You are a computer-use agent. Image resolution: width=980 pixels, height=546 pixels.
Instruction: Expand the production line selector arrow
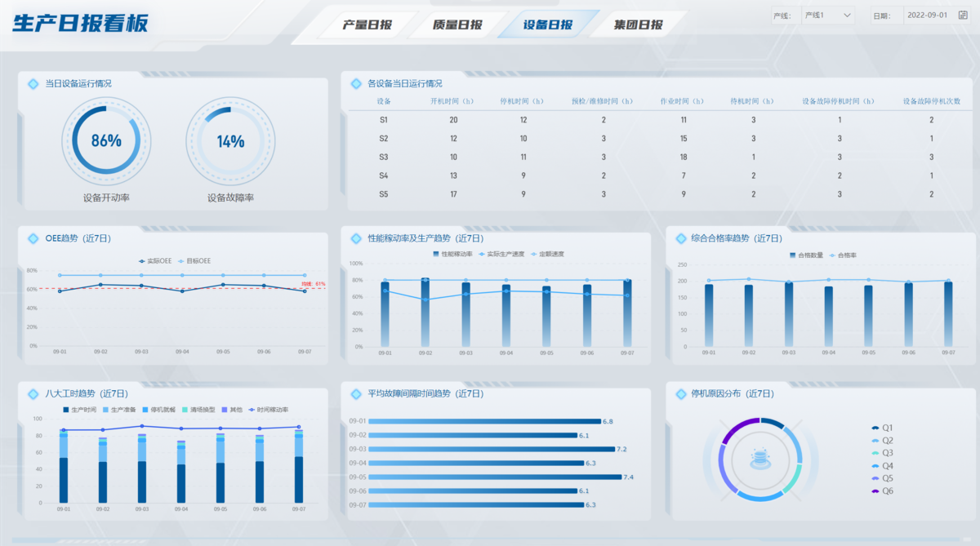point(847,16)
